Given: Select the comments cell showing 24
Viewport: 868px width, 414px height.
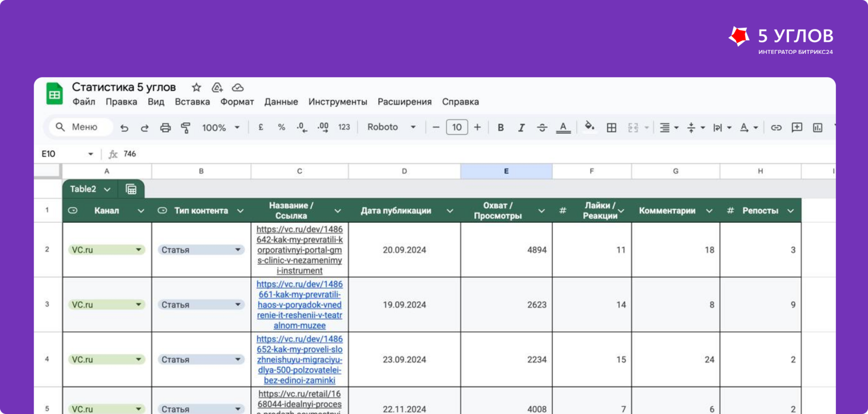Looking at the screenshot, I should [x=676, y=360].
